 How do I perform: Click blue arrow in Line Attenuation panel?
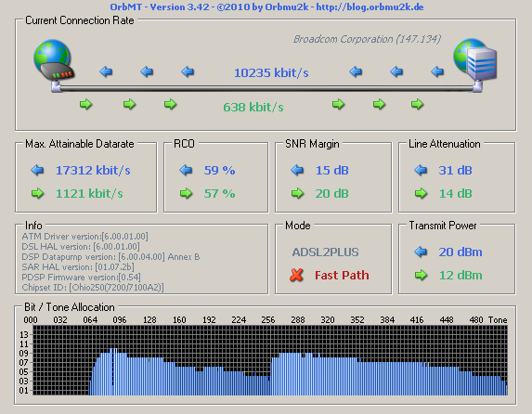point(421,170)
